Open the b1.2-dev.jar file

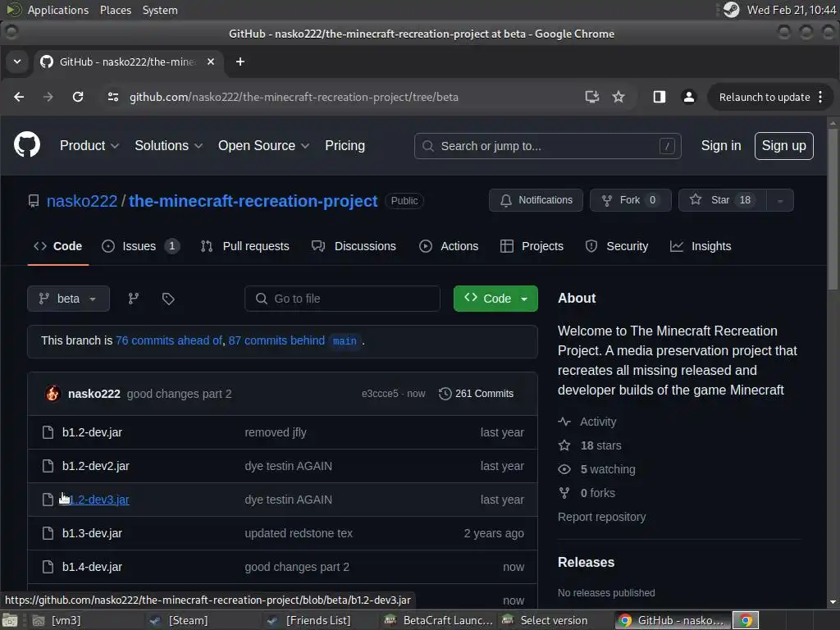[92, 432]
